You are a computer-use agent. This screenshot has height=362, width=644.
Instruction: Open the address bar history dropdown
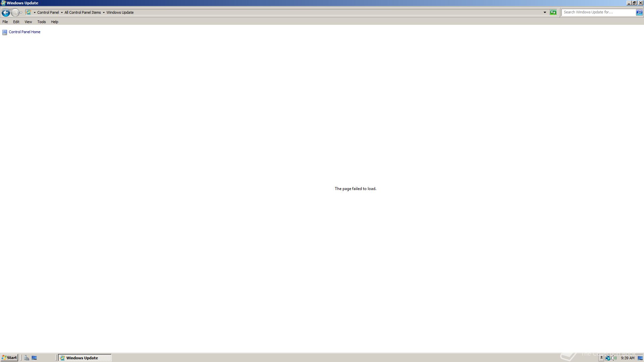545,12
